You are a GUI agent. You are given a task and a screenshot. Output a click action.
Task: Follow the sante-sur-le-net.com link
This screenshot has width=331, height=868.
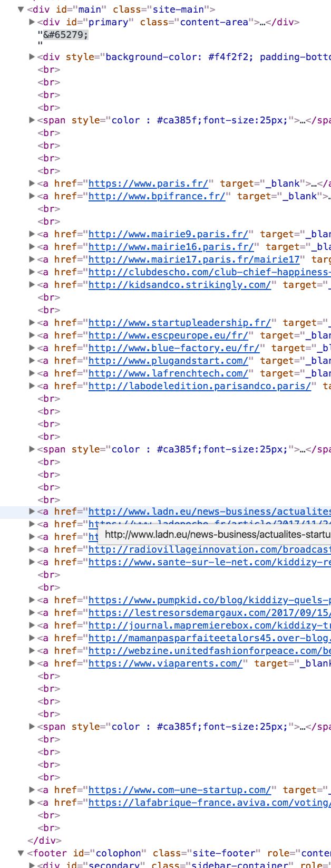(210, 562)
